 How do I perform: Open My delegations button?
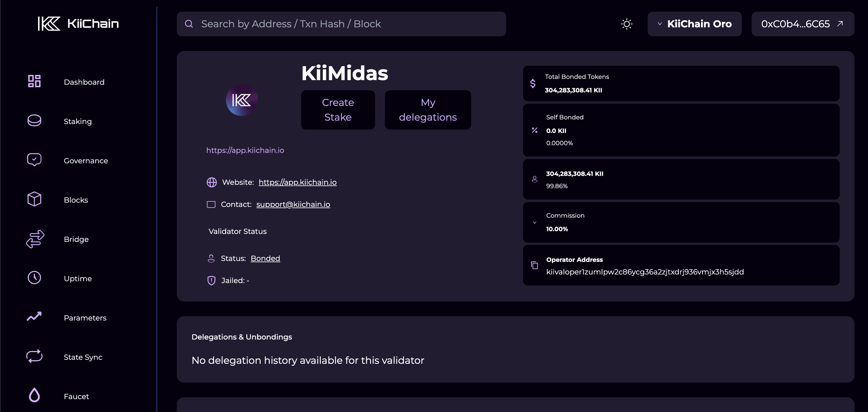(x=428, y=110)
